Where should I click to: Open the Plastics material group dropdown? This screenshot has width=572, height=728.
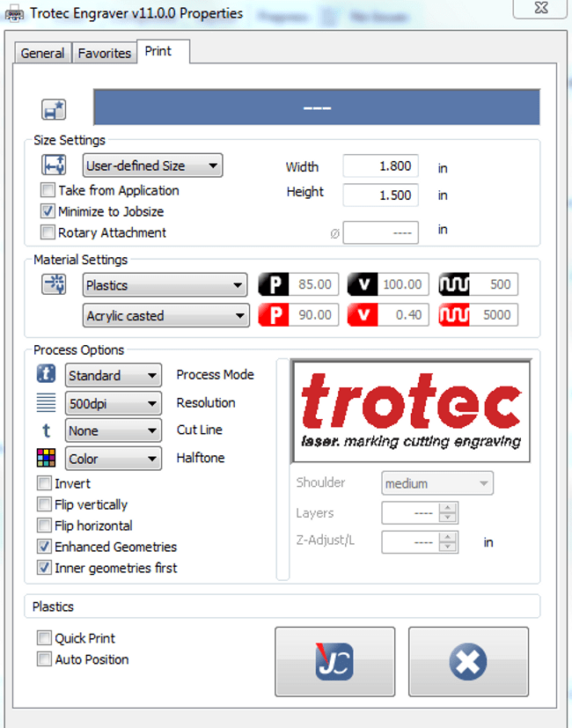coord(165,284)
